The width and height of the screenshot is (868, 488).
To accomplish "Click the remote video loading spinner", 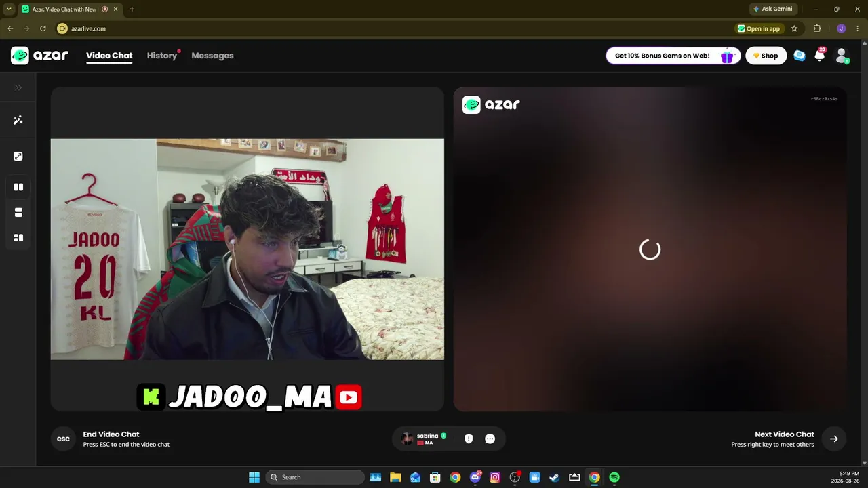I will [650, 249].
